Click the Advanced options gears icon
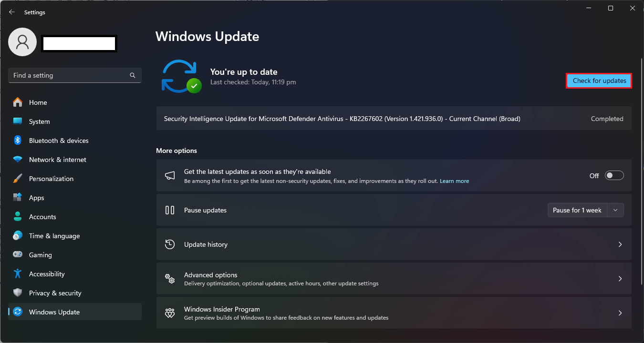The image size is (644, 343). pyautogui.click(x=170, y=279)
